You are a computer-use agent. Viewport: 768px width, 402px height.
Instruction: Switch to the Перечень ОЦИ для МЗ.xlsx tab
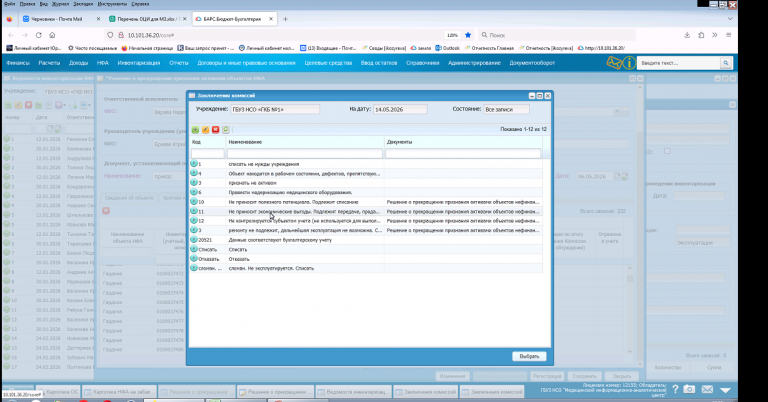(x=147, y=19)
